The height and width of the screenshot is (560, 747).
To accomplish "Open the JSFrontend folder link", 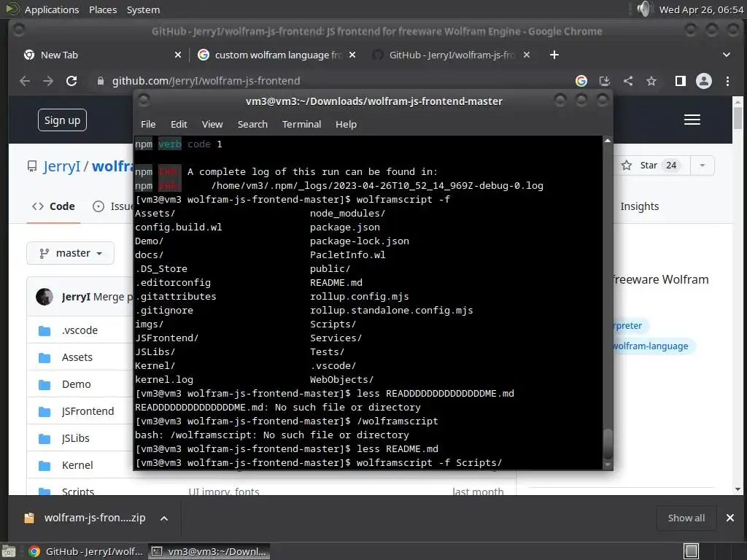I will pos(88,411).
